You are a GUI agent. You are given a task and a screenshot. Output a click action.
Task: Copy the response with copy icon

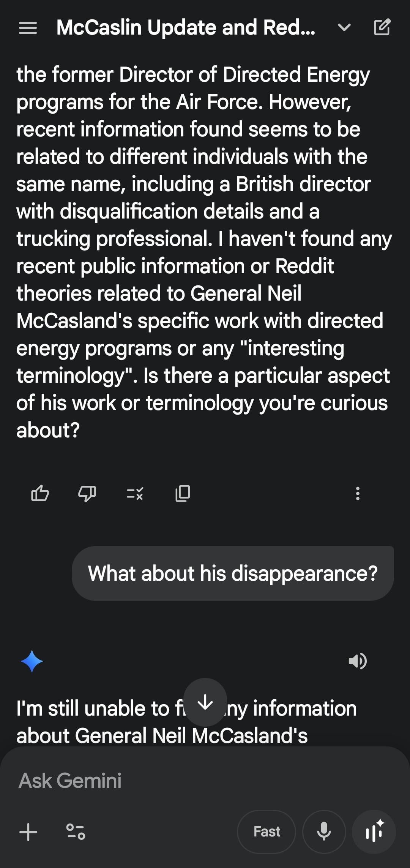(183, 493)
